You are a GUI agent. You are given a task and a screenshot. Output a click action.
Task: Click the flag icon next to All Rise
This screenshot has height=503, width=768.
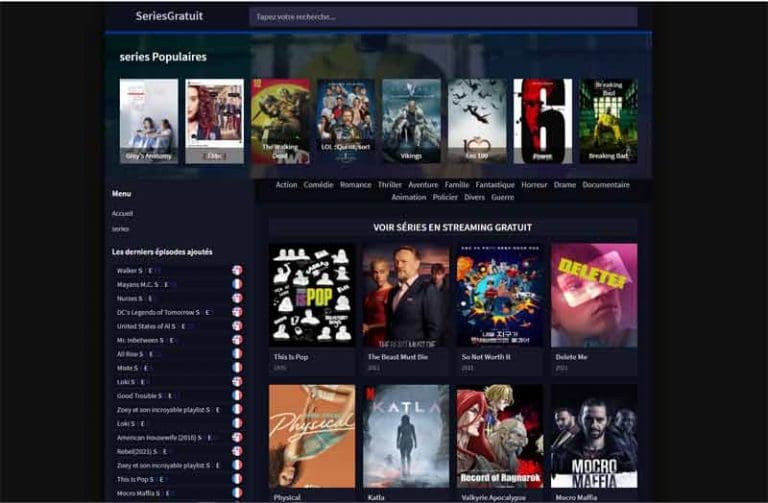[x=237, y=353]
